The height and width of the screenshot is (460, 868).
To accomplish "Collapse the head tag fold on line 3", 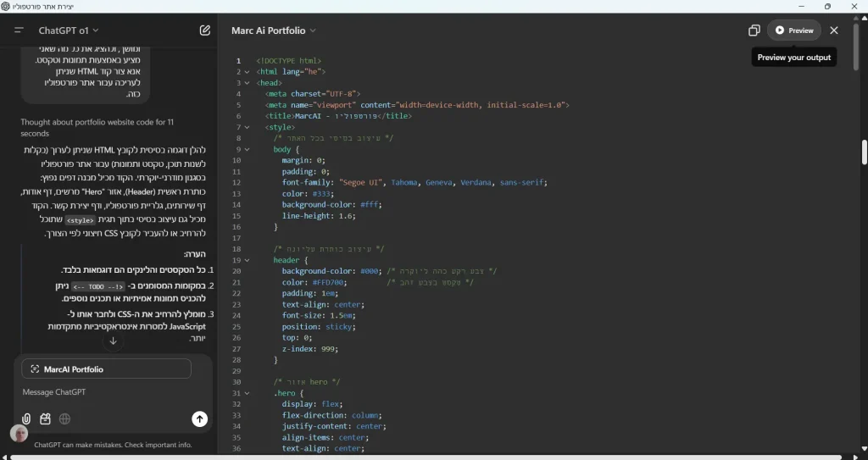I will click(x=247, y=83).
